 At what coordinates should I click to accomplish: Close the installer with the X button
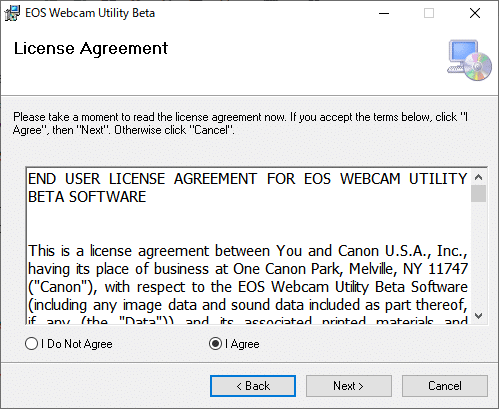(x=475, y=13)
